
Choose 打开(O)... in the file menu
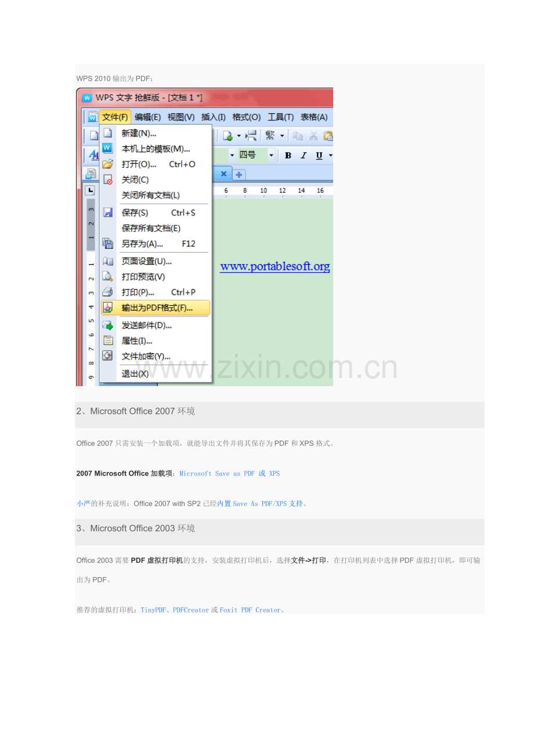(x=156, y=164)
